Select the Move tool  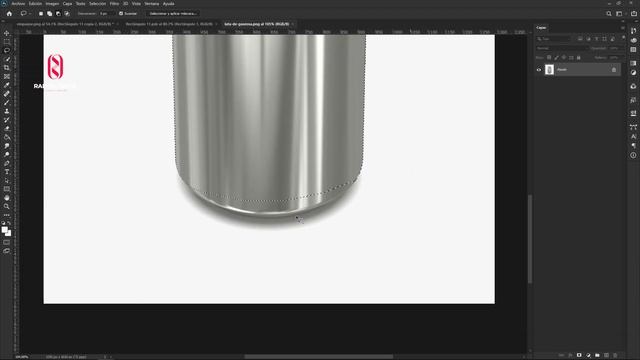coord(7,33)
